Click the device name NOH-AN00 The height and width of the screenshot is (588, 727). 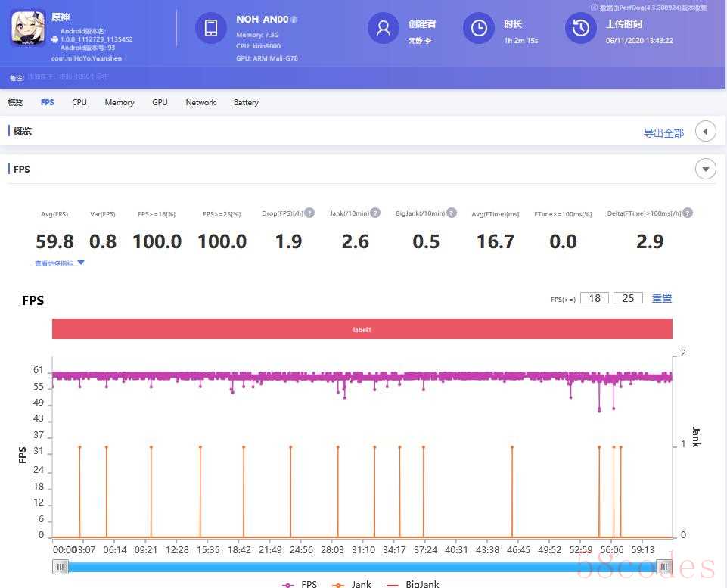[x=263, y=20]
